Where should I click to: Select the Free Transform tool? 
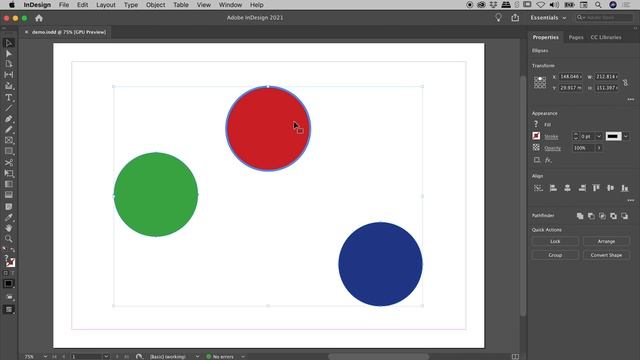tap(9, 173)
